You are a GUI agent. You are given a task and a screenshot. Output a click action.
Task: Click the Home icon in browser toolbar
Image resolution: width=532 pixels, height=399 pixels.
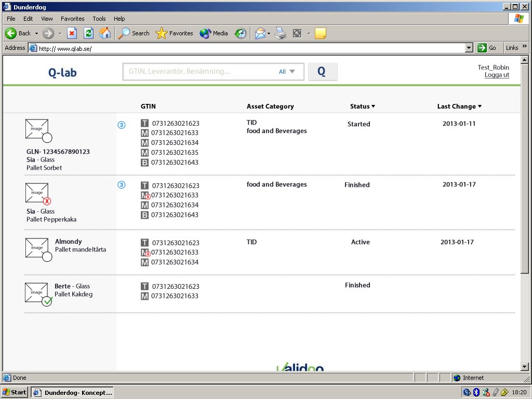(x=105, y=33)
